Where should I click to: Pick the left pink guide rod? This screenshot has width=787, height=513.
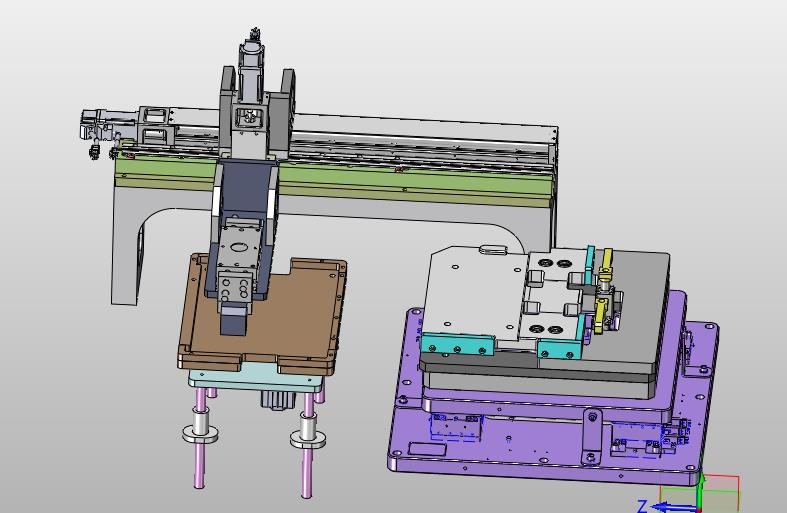point(200,437)
